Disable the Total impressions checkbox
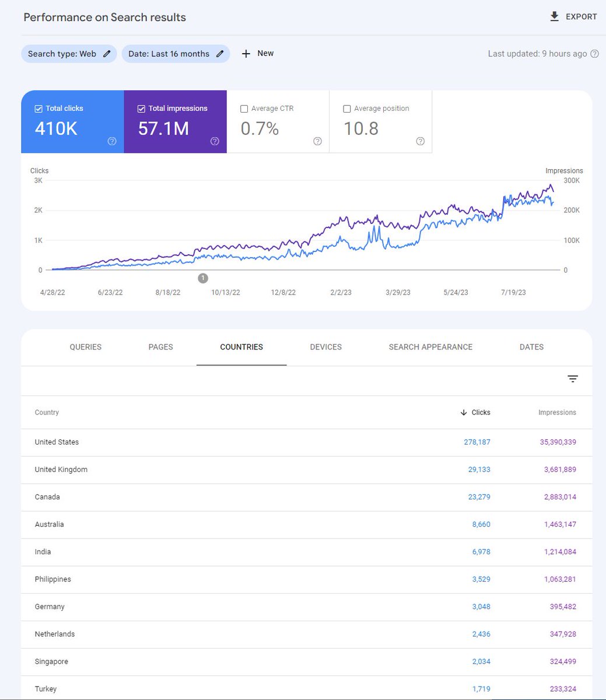This screenshot has width=606, height=700. click(141, 108)
